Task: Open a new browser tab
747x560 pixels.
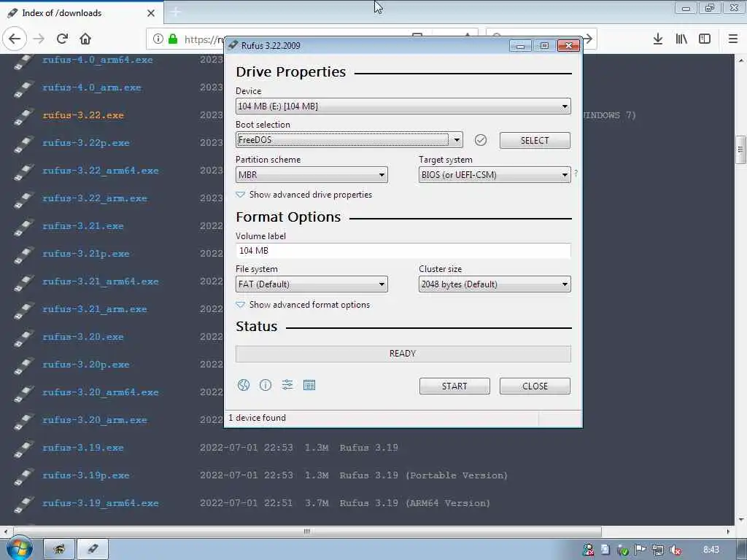Action: [175, 12]
